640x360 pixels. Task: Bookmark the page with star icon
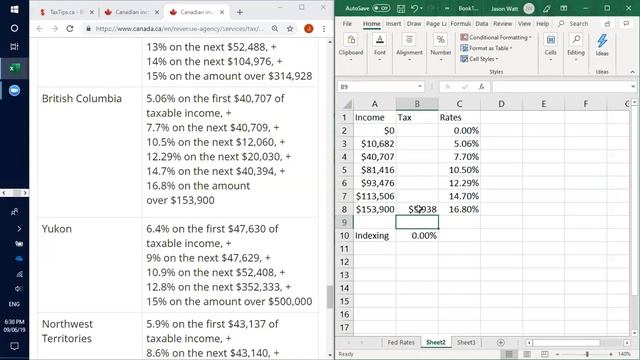click(x=290, y=29)
